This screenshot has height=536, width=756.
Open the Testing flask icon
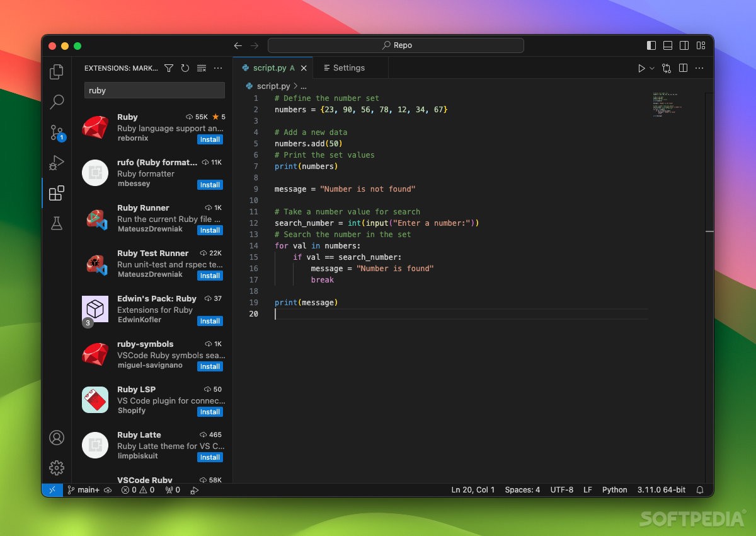click(x=57, y=223)
